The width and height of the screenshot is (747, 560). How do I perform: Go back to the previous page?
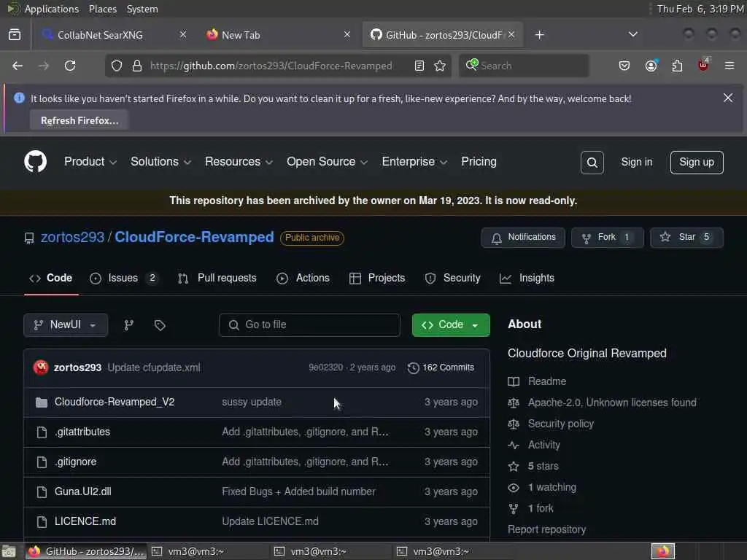18,66
